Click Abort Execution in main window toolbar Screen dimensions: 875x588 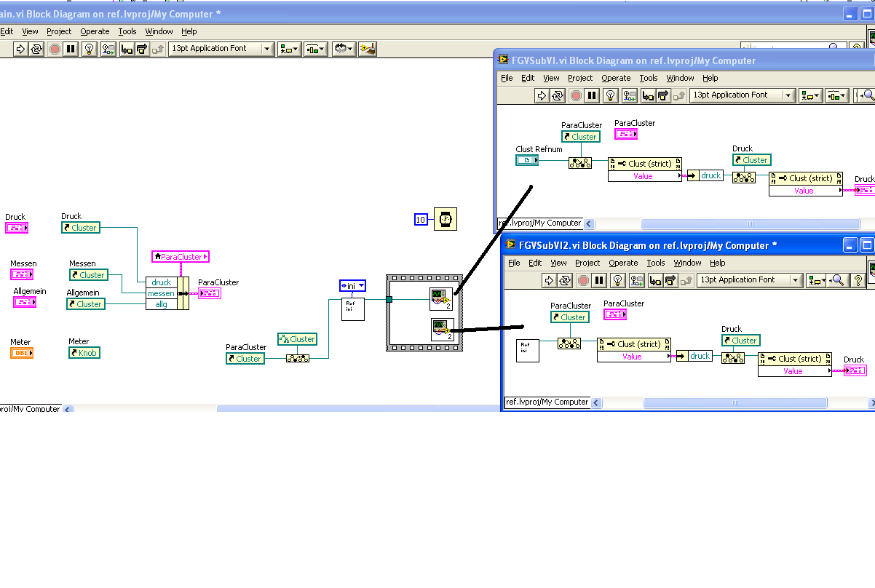click(54, 49)
